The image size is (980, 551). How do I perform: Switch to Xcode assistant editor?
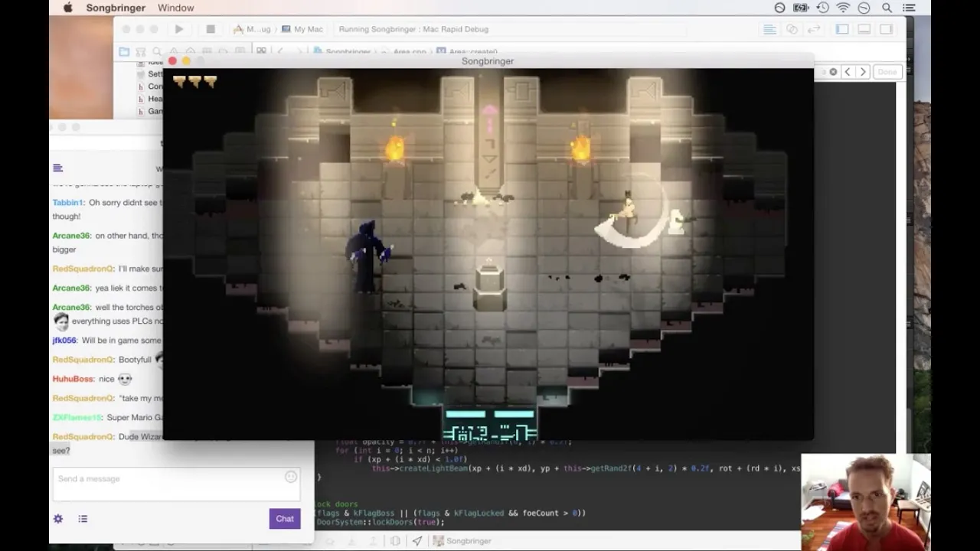(792, 29)
